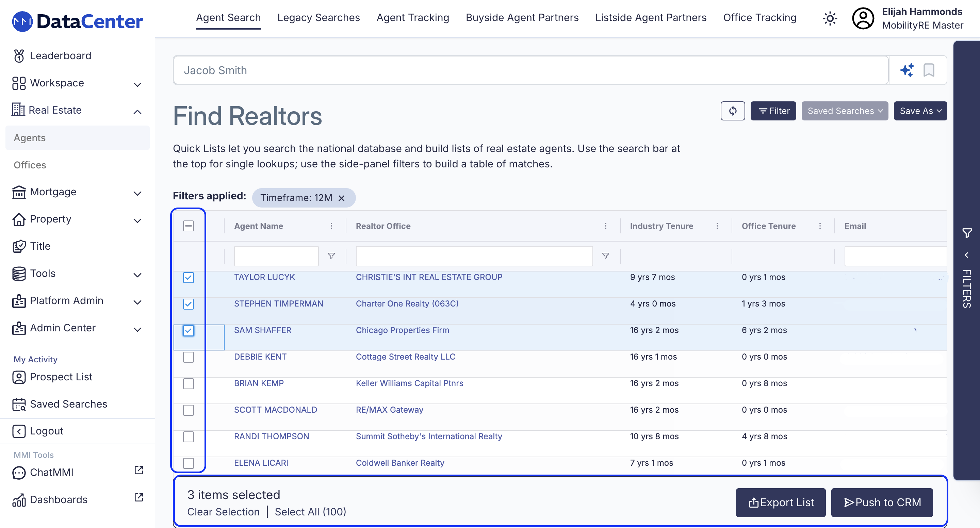The height and width of the screenshot is (528, 980).
Task: Toggle the select-all header checkbox
Action: [x=188, y=226]
